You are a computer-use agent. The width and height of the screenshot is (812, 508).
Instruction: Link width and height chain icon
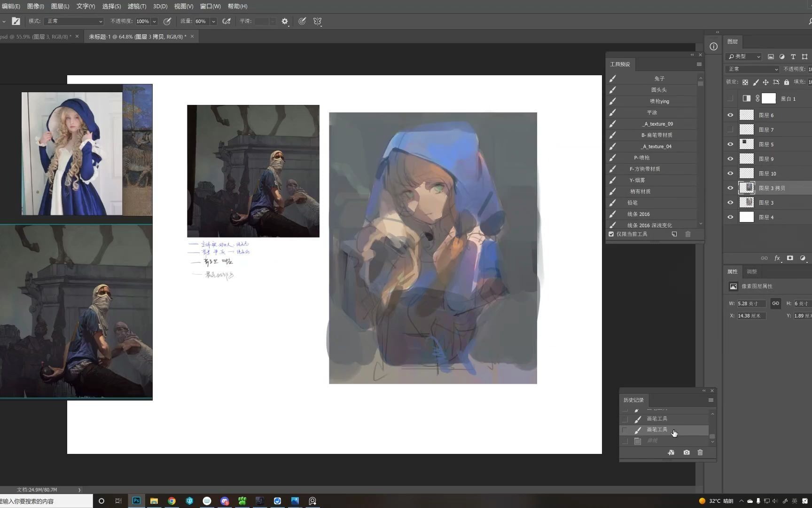pyautogui.click(x=775, y=303)
